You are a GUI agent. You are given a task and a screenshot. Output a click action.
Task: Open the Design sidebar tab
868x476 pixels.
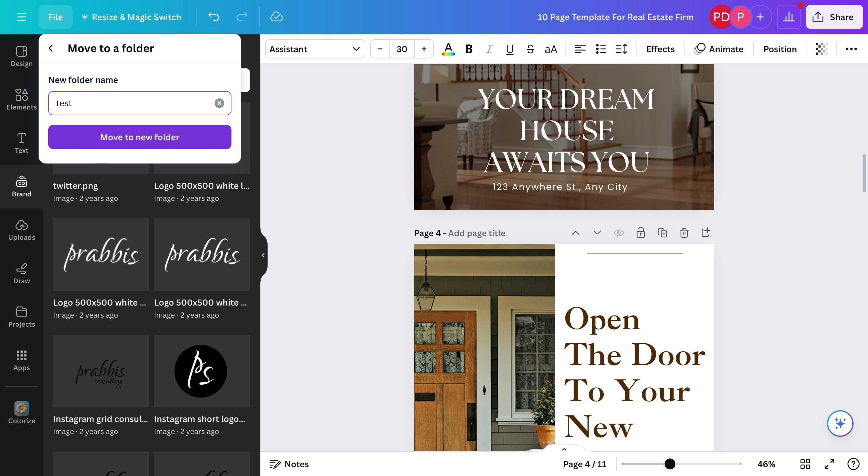point(22,56)
